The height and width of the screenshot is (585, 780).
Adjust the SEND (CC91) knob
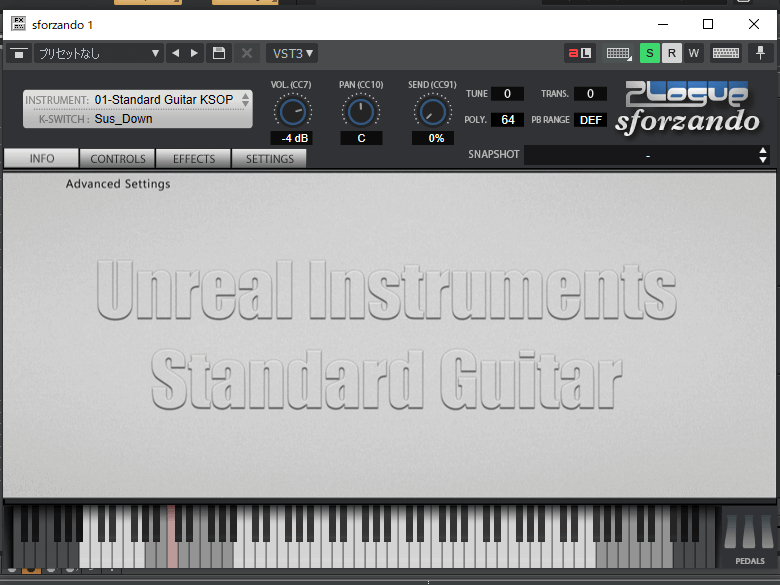(433, 112)
